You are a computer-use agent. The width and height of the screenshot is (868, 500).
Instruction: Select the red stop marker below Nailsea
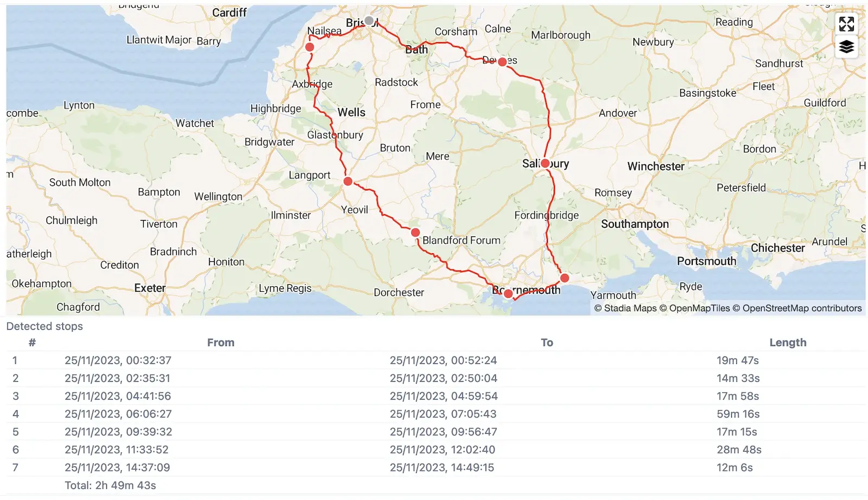(310, 47)
